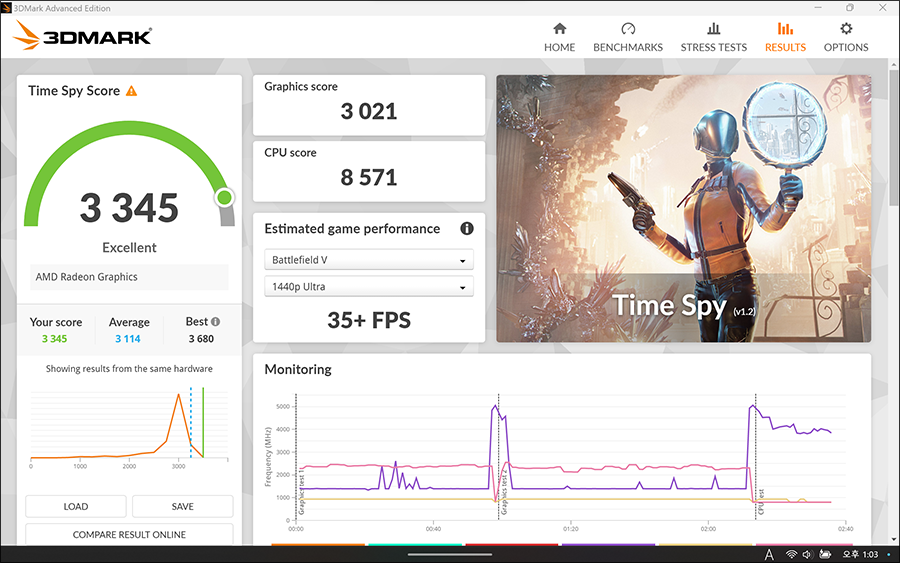The image size is (900, 563).
Task: Click the OPTIONS menu label
Action: (846, 47)
